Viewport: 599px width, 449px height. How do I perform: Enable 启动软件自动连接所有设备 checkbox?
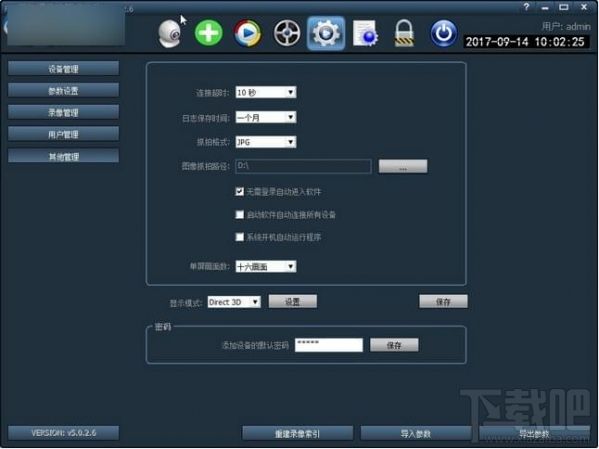240,214
